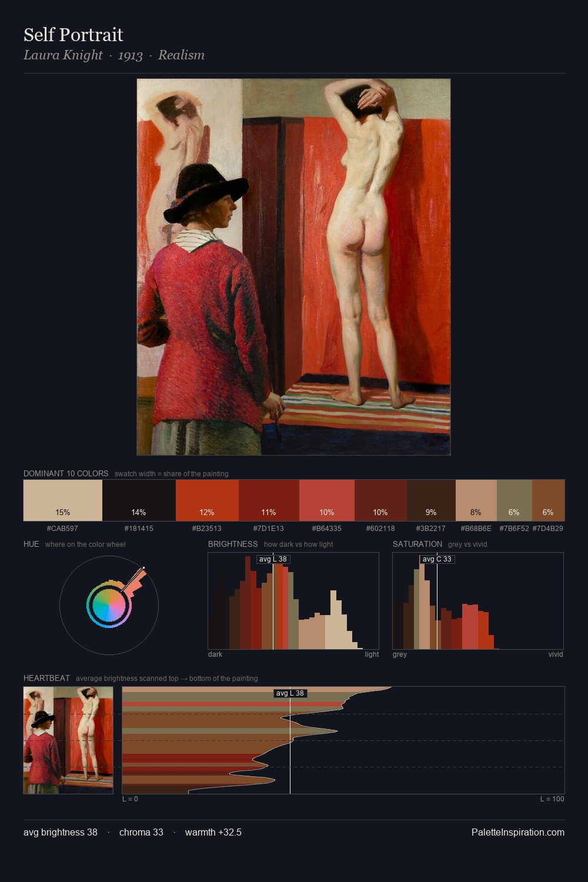Click the 'light' brightness axis label
Image resolution: width=588 pixels, height=882 pixels.
pyautogui.click(x=372, y=654)
